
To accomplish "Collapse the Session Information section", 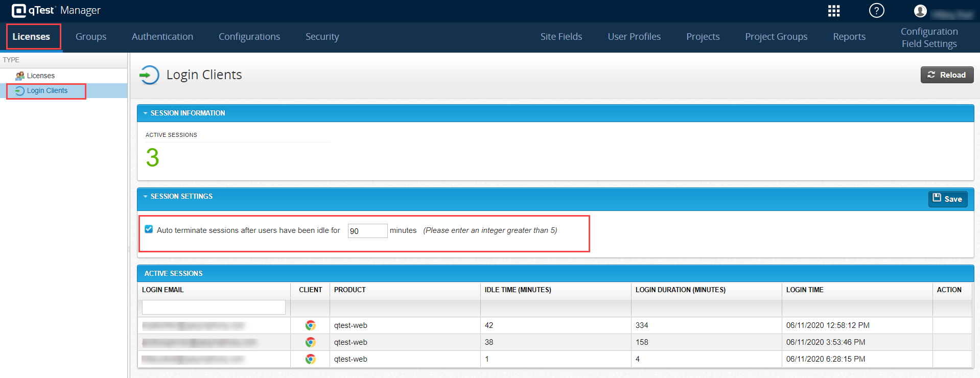I will [x=146, y=113].
